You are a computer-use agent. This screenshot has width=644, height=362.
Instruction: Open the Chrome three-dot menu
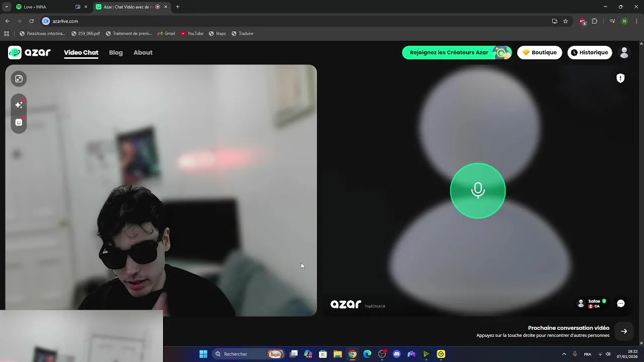[x=637, y=21]
